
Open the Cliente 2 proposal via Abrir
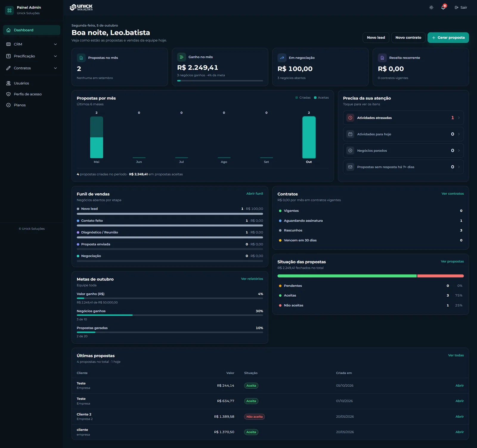click(459, 417)
